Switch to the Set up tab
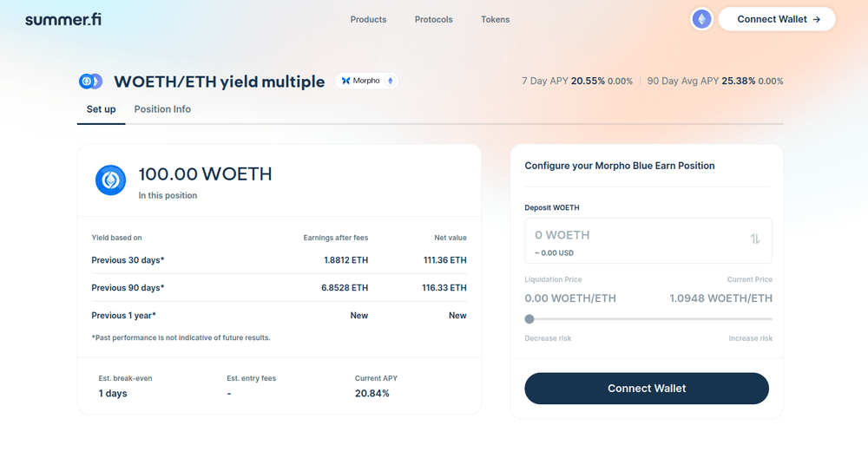The height and width of the screenshot is (471, 868). click(101, 109)
